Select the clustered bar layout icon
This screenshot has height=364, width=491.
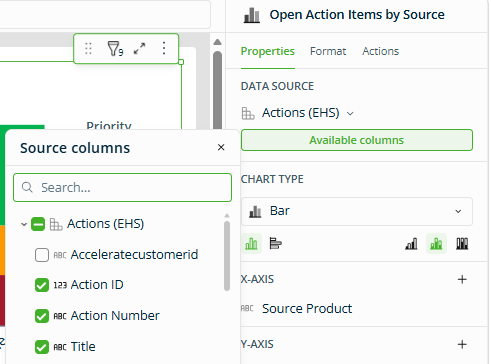point(411,244)
